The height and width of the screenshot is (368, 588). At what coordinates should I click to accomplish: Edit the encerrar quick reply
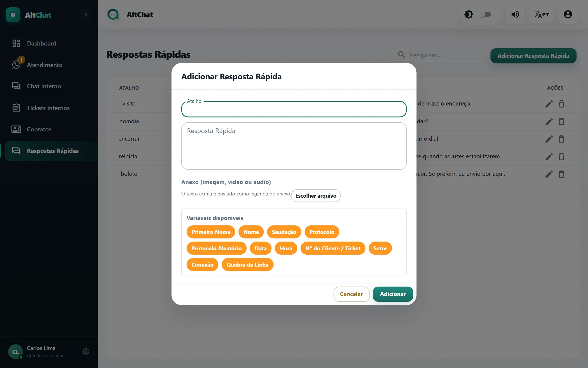pos(549,139)
